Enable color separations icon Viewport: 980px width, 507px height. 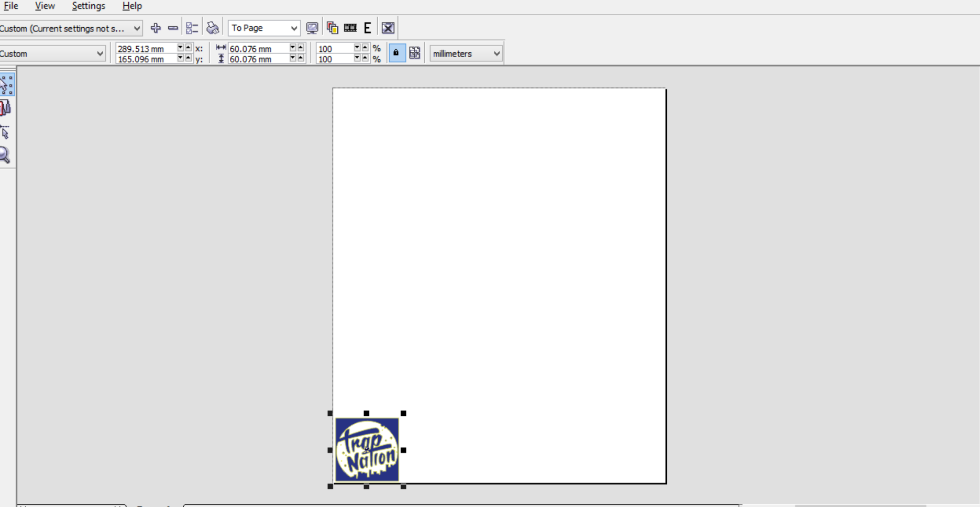pos(332,28)
